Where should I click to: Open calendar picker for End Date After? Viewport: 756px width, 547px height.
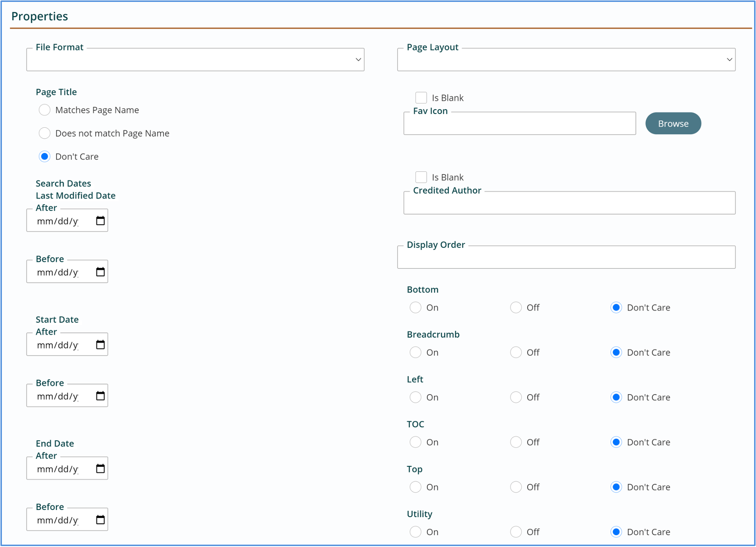(x=100, y=469)
